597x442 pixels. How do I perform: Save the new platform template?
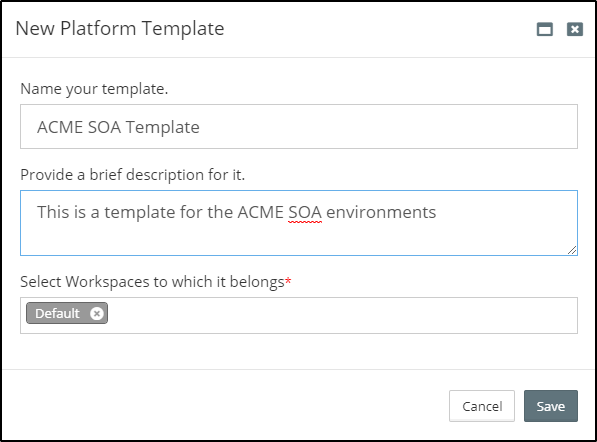551,406
